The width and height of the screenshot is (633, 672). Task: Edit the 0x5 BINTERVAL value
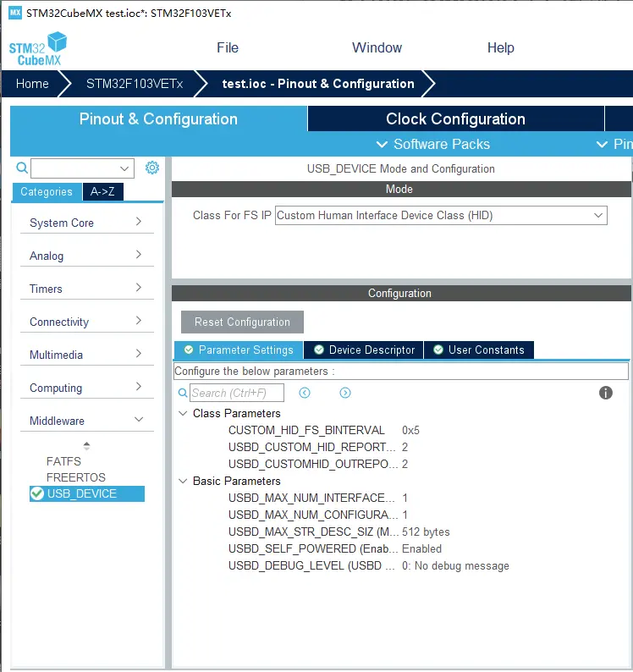410,430
